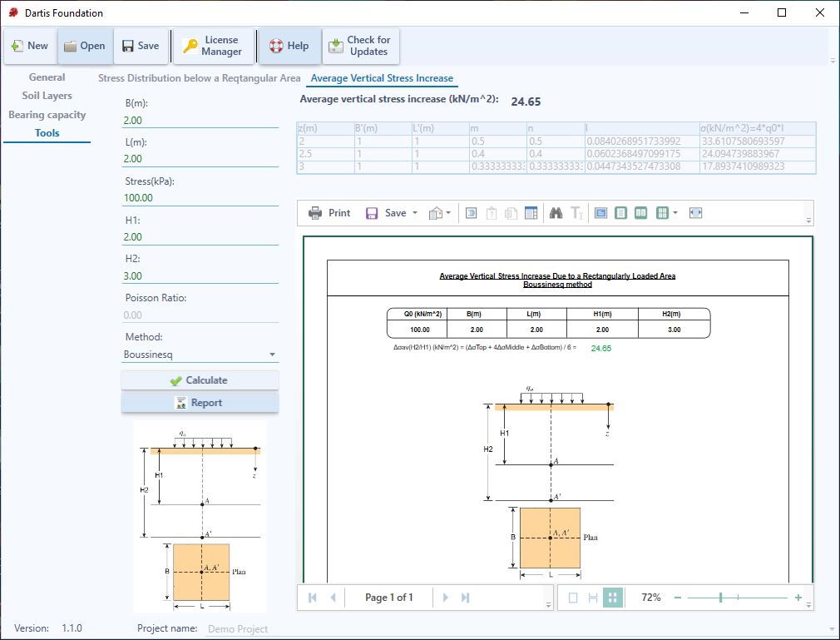This screenshot has height=640, width=840.
Task: Click the Print icon in report toolbar
Action: coord(315,213)
